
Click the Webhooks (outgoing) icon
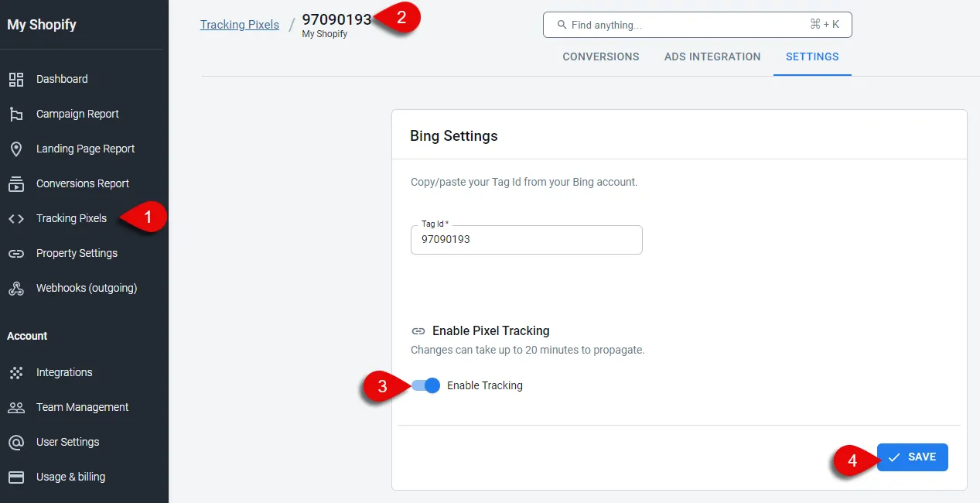(16, 288)
